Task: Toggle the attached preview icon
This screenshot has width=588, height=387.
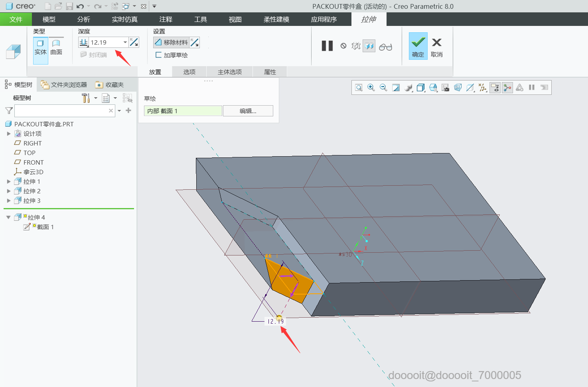Action: pyautogui.click(x=369, y=46)
